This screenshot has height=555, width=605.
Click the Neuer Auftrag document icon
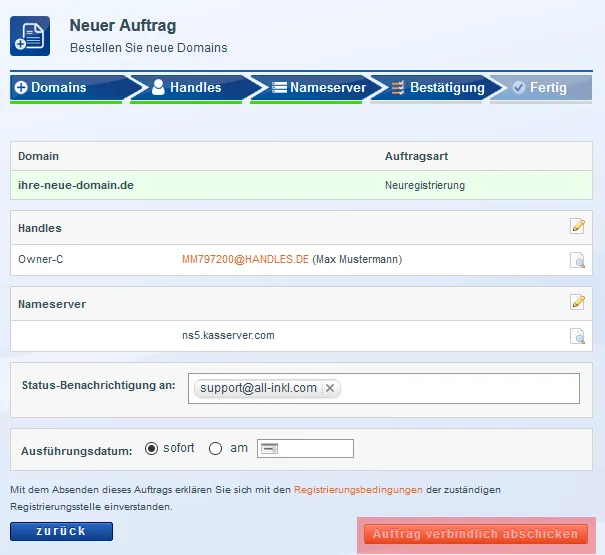[30, 36]
